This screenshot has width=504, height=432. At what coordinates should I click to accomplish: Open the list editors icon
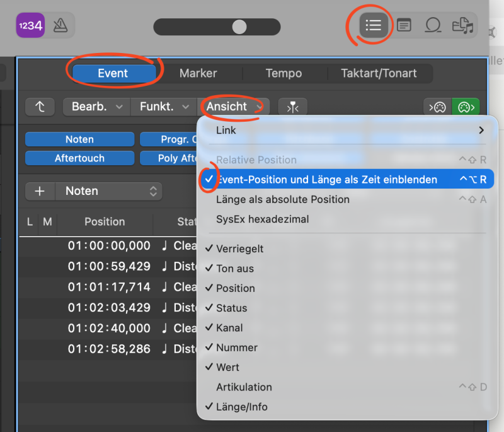click(x=374, y=25)
